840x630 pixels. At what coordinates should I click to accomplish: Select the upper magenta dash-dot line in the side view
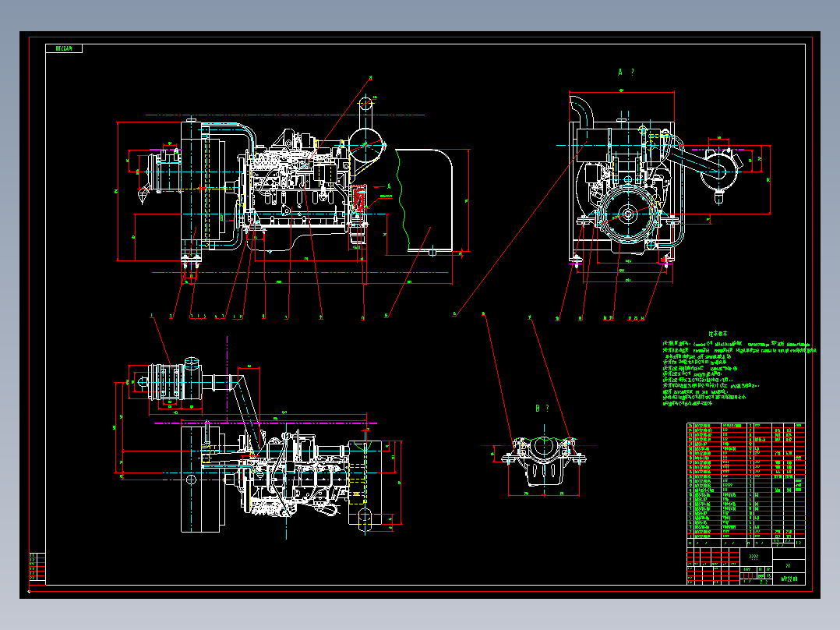(x=285, y=115)
